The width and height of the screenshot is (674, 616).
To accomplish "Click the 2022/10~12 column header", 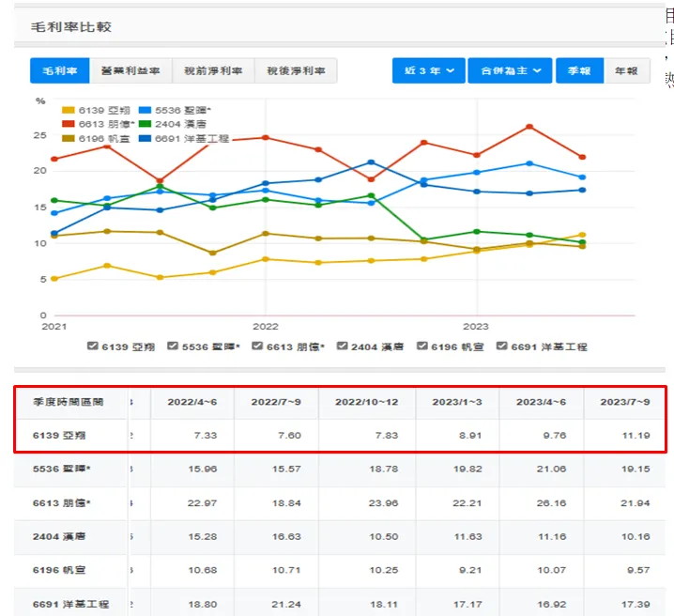I will coord(367,402).
